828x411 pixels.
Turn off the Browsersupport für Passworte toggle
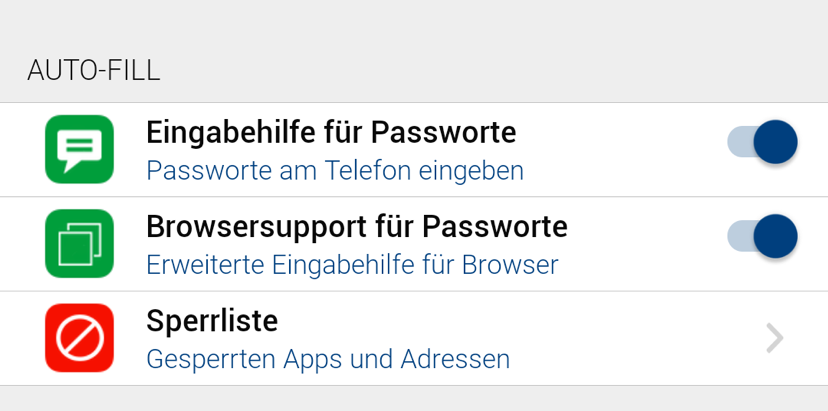tap(762, 237)
